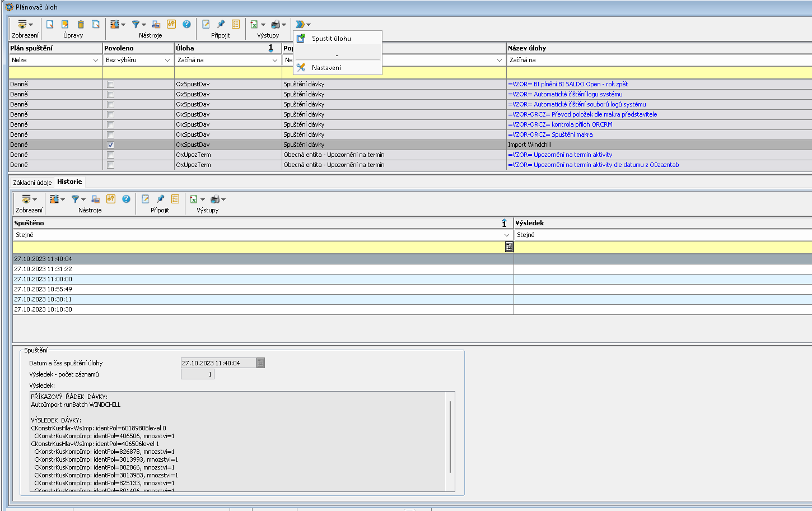Tick the checkbox in the last OxUpozTerm row
The height and width of the screenshot is (511, 812).
(110, 165)
